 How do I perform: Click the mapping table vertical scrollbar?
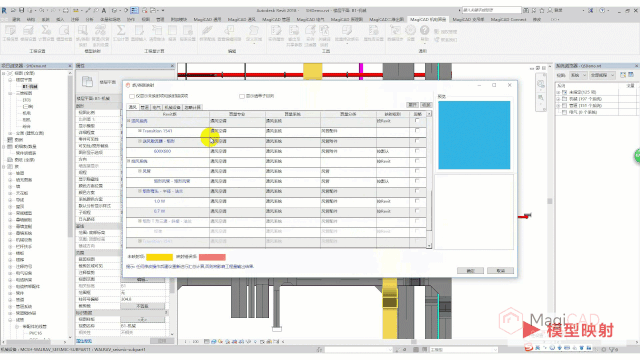click(429, 180)
